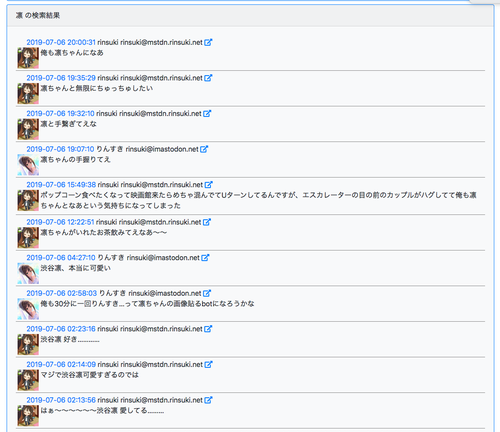
Task: Click post text "渋谷凛、本当に可愛い"
Action: click(76, 268)
